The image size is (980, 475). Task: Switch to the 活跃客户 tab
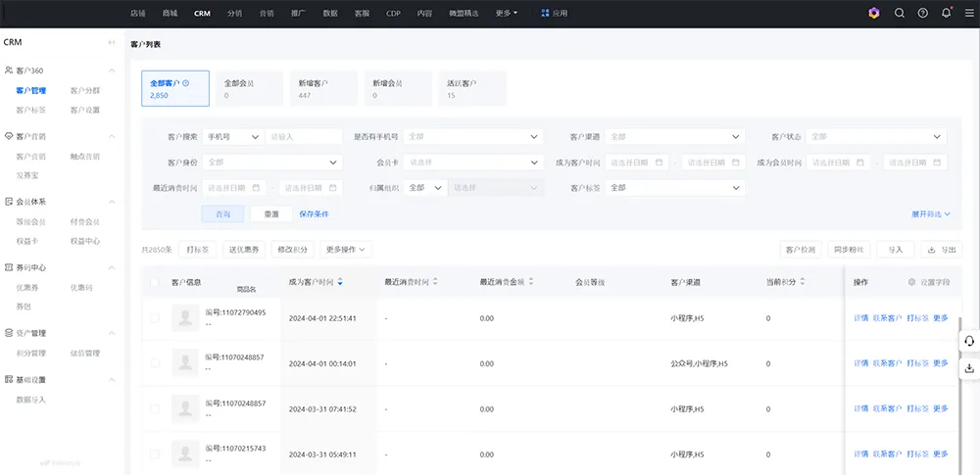pos(472,88)
